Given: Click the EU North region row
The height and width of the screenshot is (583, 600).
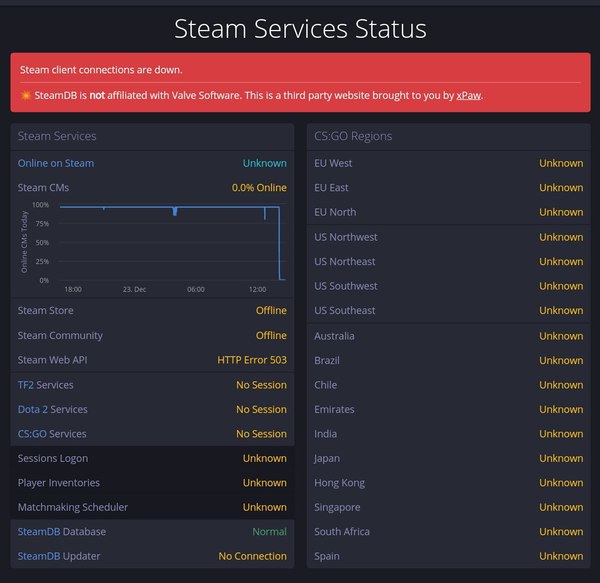Looking at the screenshot, I should click(448, 212).
